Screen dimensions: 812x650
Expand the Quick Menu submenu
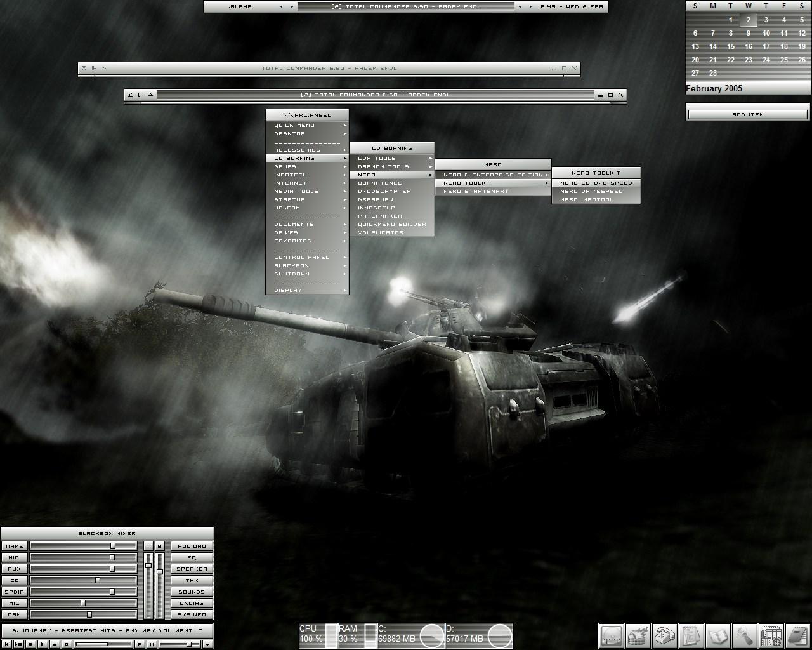click(x=307, y=125)
